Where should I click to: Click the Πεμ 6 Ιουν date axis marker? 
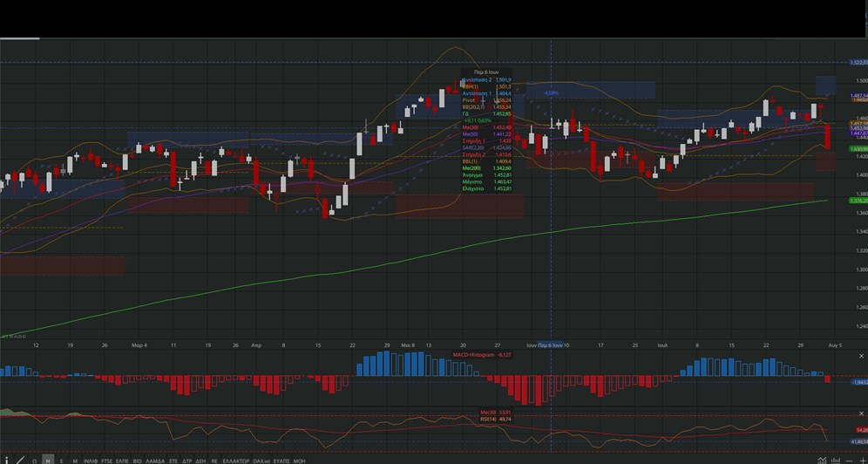[x=550, y=345]
